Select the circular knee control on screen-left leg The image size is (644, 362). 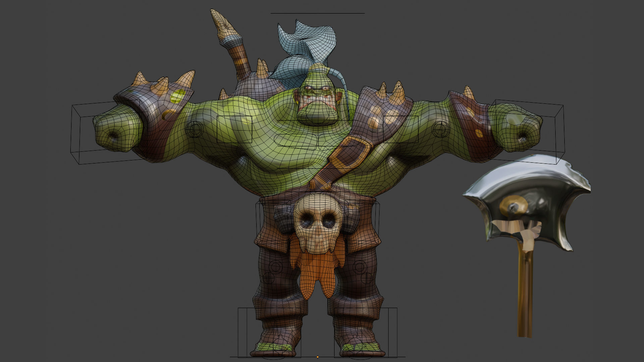coord(276,267)
